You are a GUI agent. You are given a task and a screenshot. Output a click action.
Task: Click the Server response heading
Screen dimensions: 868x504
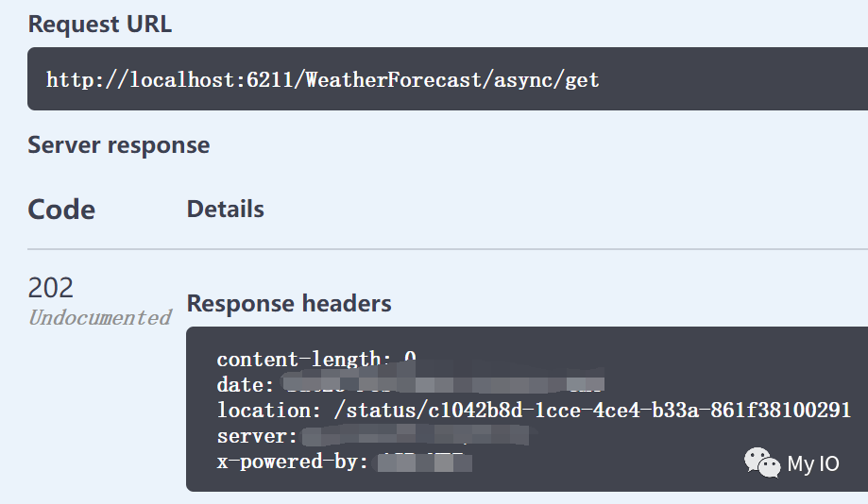point(118,145)
